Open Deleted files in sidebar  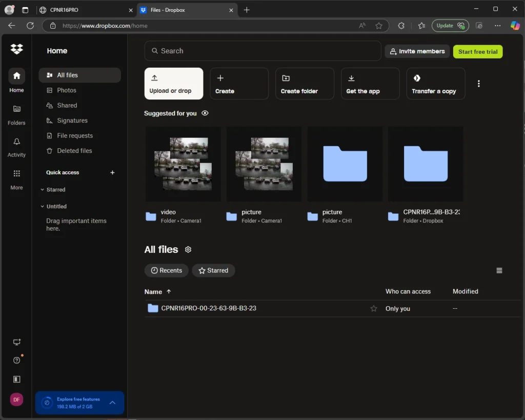[x=79, y=150]
